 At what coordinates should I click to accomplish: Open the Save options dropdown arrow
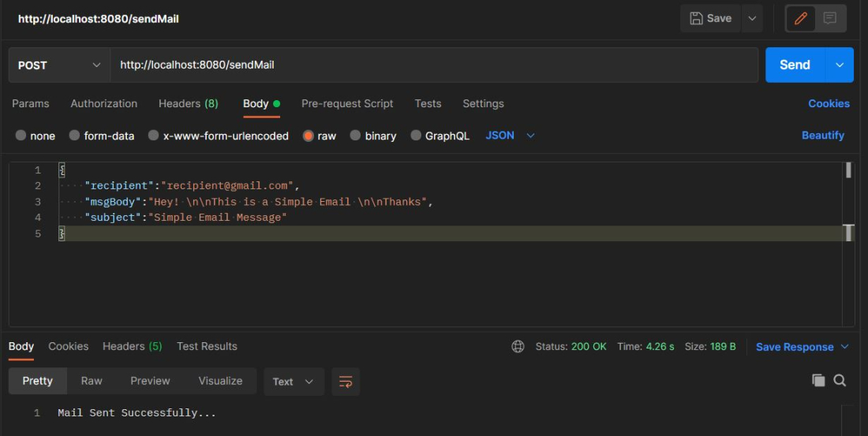tap(752, 18)
